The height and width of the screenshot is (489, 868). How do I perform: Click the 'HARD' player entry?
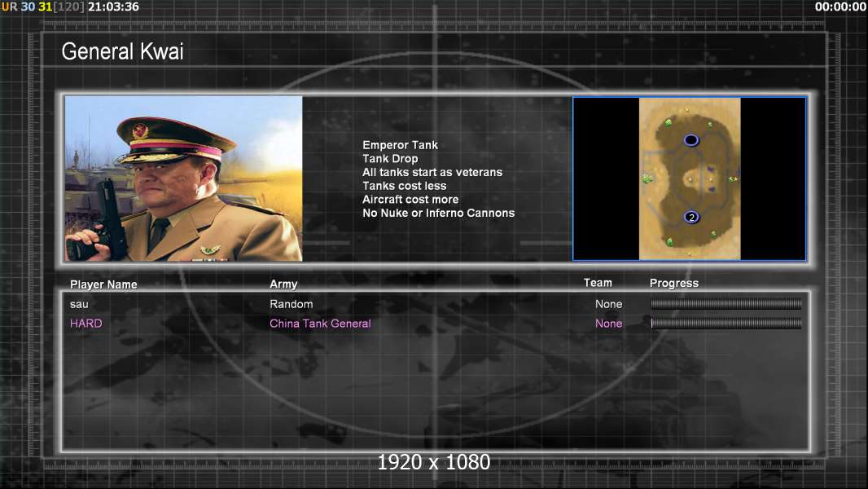[85, 324]
